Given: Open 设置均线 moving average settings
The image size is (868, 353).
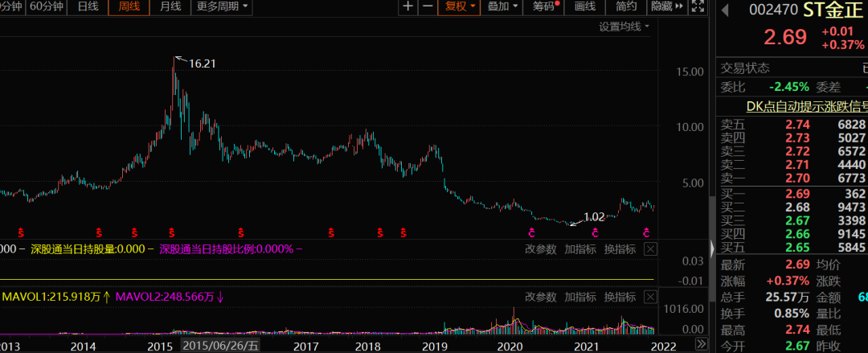Looking at the screenshot, I should [624, 26].
